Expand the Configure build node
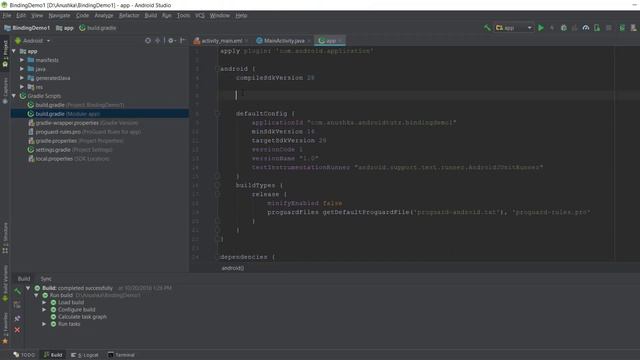Screen dimensions: 640x360 click(44, 310)
